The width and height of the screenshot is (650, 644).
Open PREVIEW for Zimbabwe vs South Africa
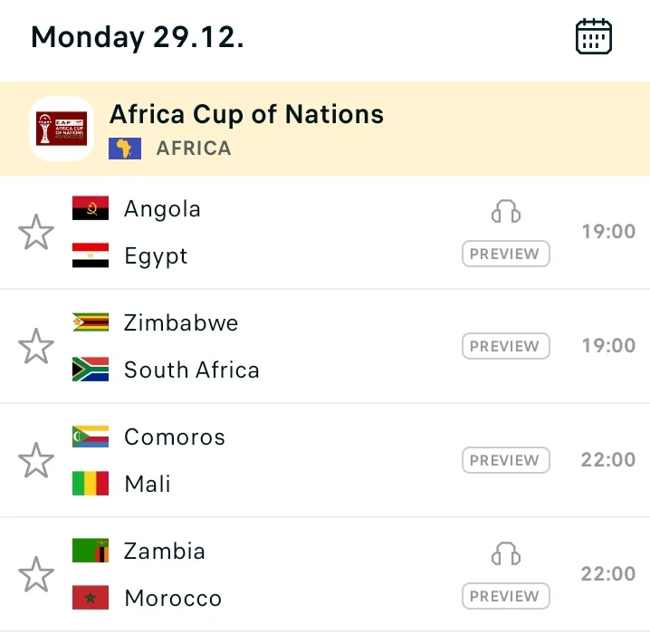pyautogui.click(x=506, y=346)
